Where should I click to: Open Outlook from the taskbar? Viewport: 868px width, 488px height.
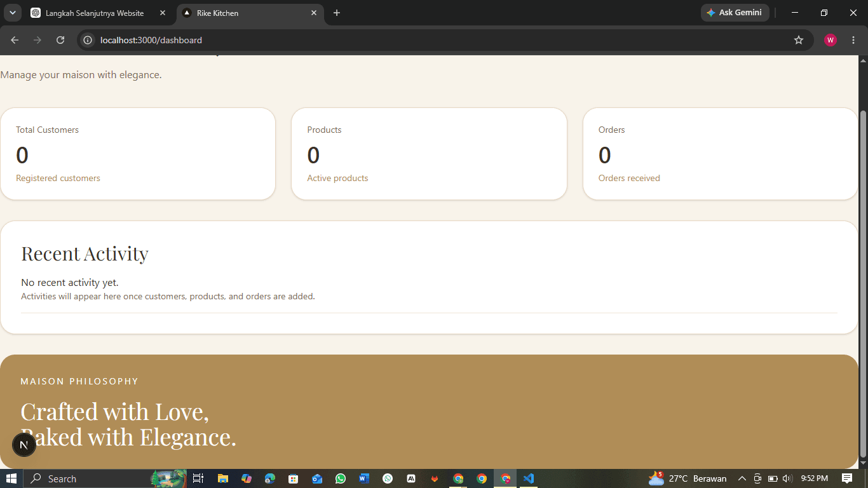(x=317, y=478)
